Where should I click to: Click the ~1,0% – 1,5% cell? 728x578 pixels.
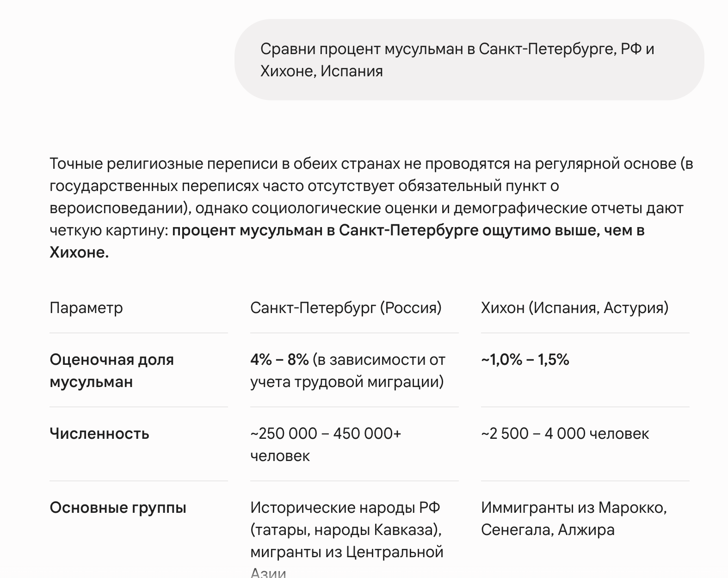tap(525, 360)
